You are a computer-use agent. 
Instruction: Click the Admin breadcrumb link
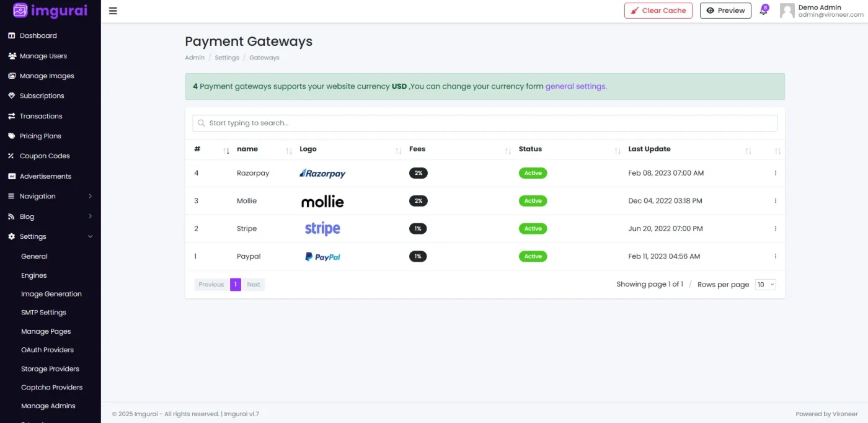[x=195, y=58]
